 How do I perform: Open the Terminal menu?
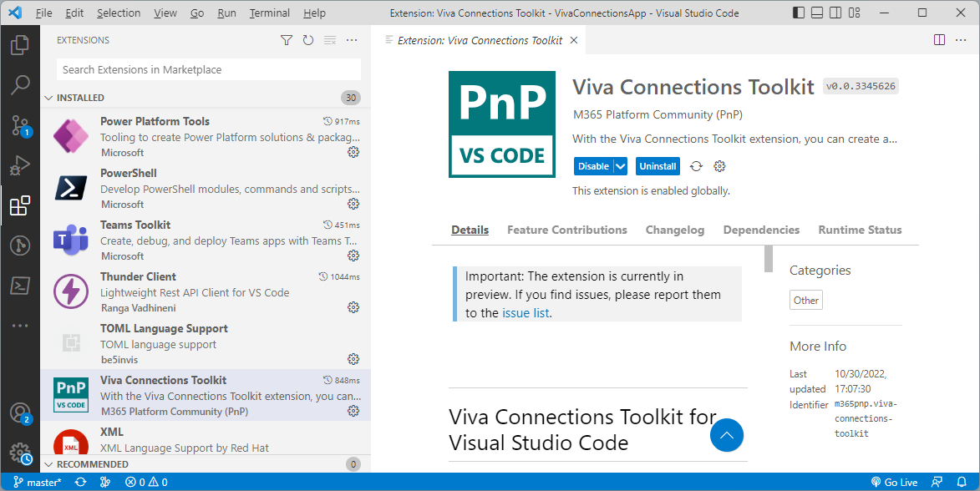pos(269,13)
